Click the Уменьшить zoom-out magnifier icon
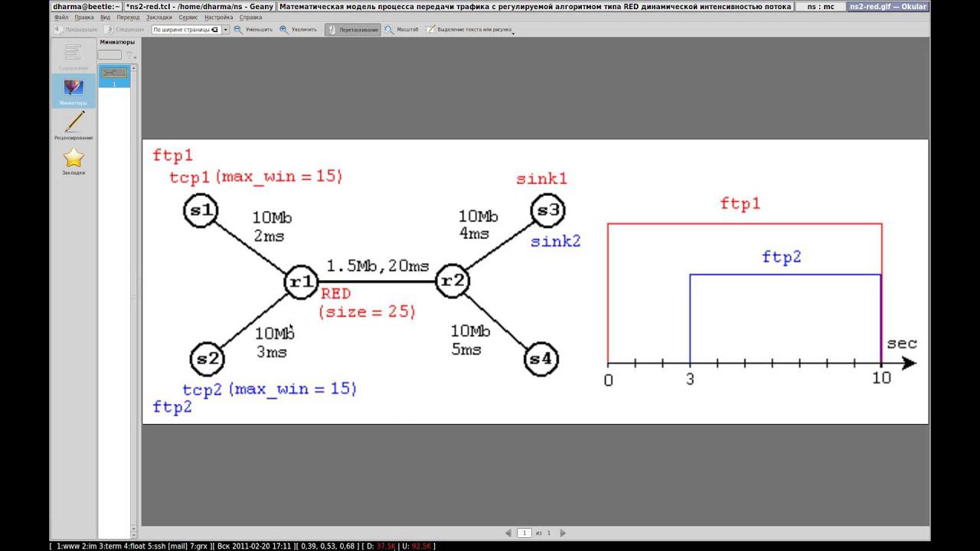 tap(238, 30)
